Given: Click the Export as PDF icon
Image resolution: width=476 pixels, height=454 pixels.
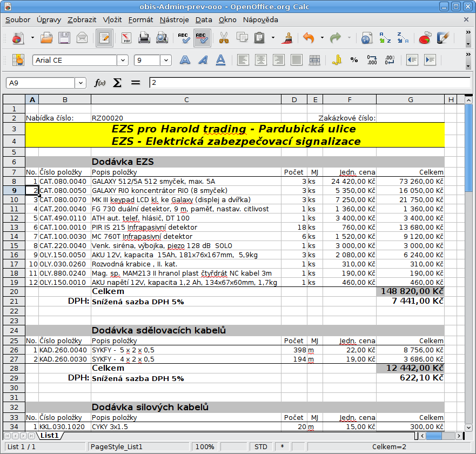Looking at the screenshot, I should click(126, 38).
